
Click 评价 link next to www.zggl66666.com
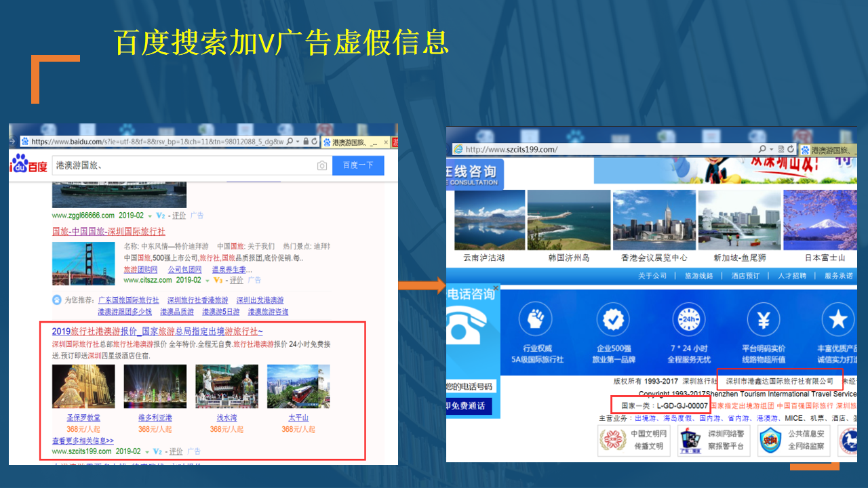pos(178,216)
